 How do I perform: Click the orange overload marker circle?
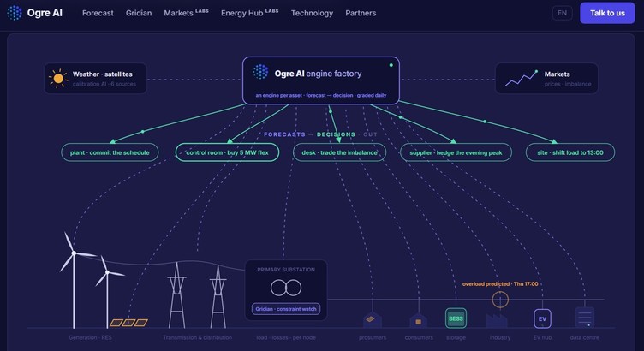pyautogui.click(x=500, y=300)
